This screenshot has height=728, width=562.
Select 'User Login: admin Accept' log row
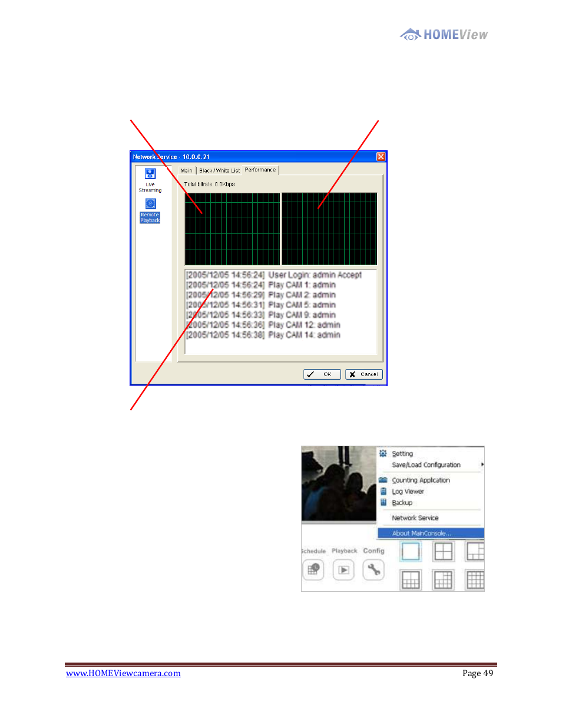[x=274, y=275]
